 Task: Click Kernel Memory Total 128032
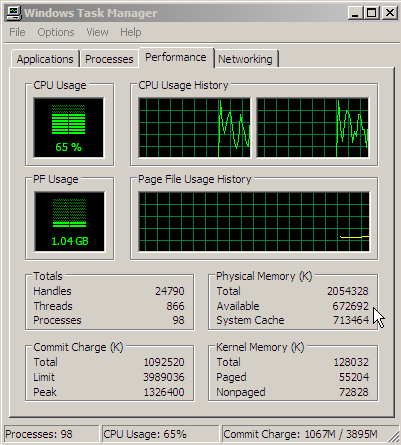pos(351,362)
